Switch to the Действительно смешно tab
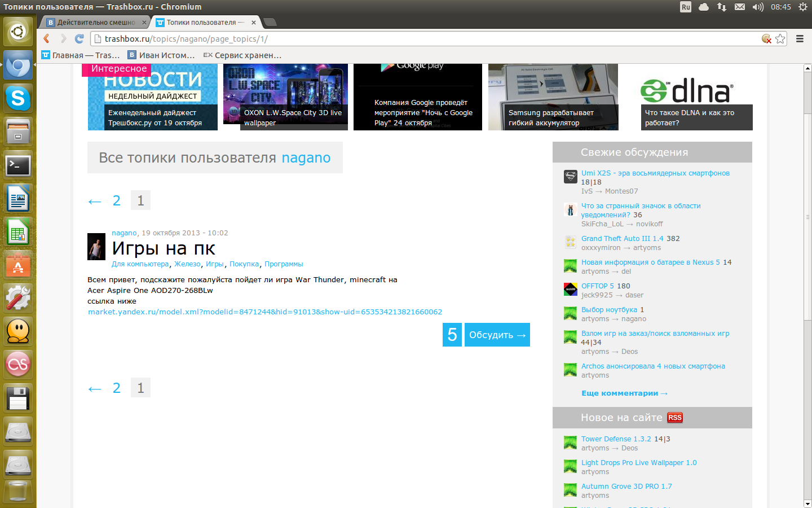812x508 pixels. click(x=96, y=23)
